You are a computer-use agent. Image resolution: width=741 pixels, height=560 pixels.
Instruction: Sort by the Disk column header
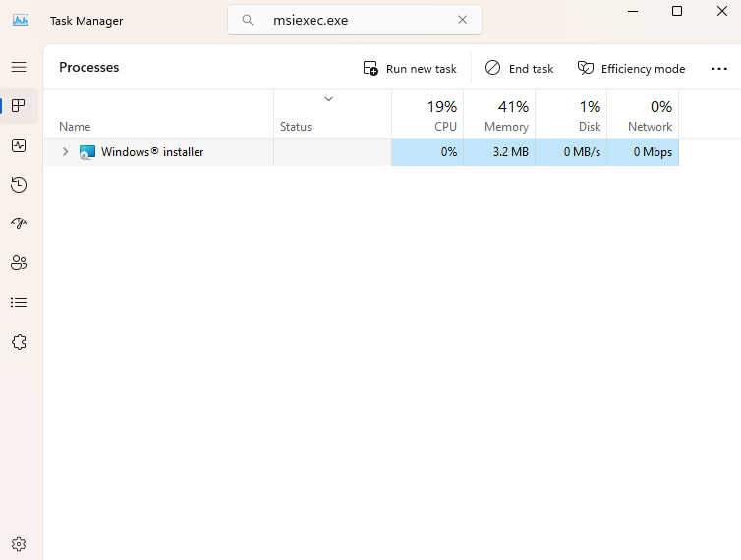tap(571, 115)
